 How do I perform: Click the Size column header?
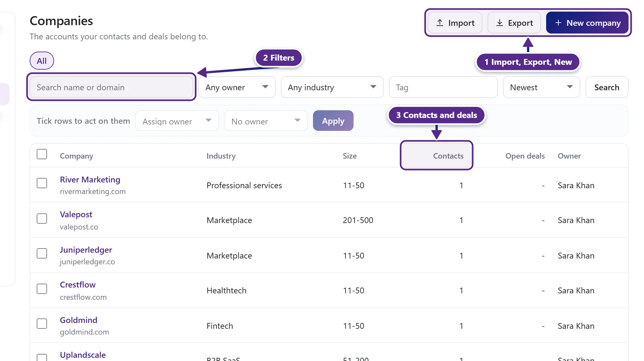pos(350,156)
